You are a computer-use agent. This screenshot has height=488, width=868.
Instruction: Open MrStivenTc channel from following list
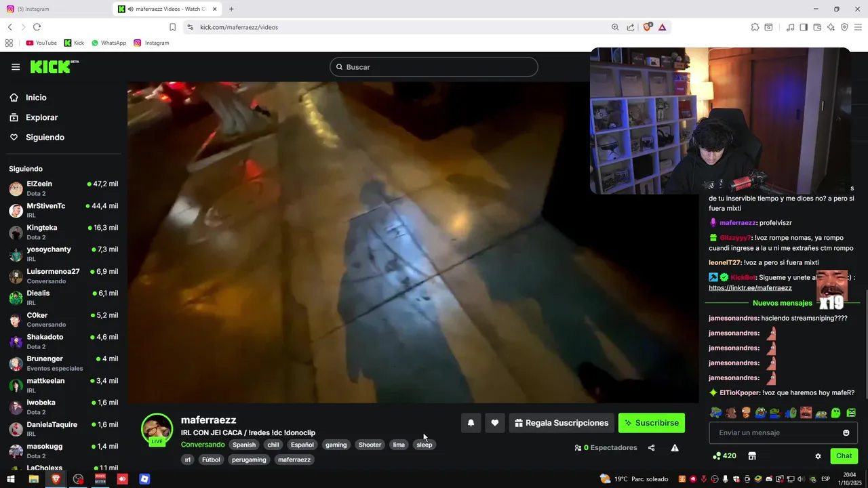(x=63, y=210)
